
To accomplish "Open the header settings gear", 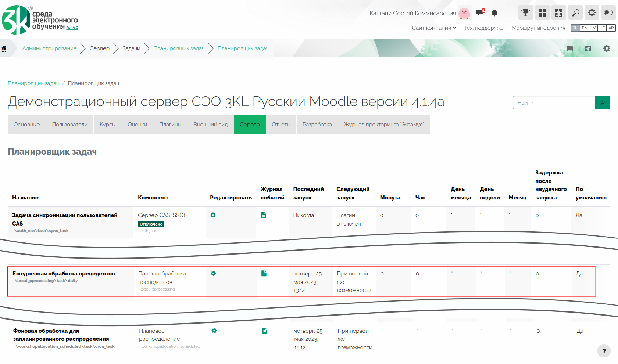I will 592,12.
